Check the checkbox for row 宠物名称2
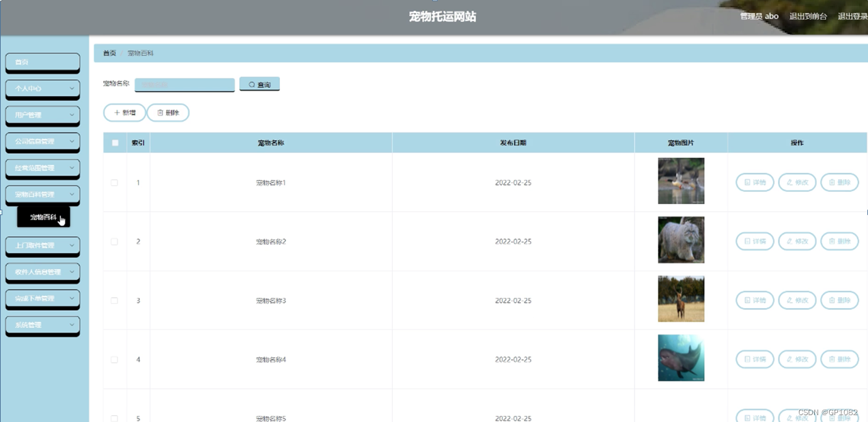868x422 pixels. 115,242
